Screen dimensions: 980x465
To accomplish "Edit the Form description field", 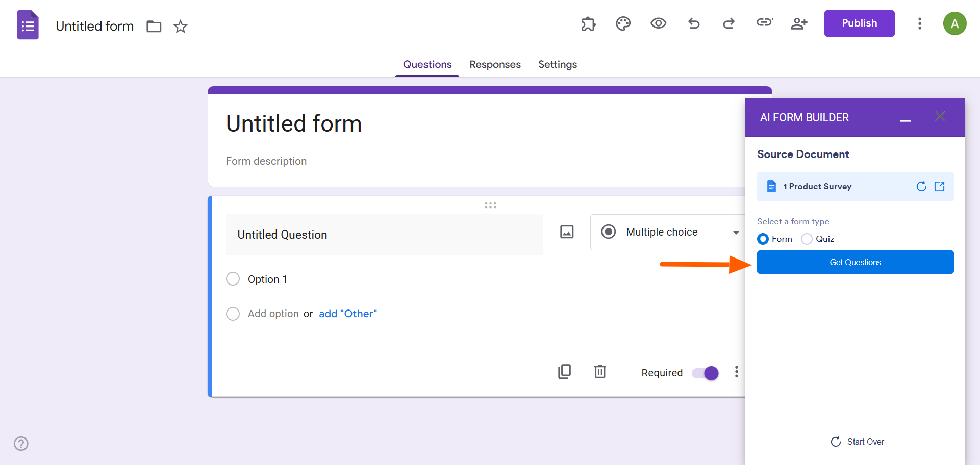I will [266, 161].
